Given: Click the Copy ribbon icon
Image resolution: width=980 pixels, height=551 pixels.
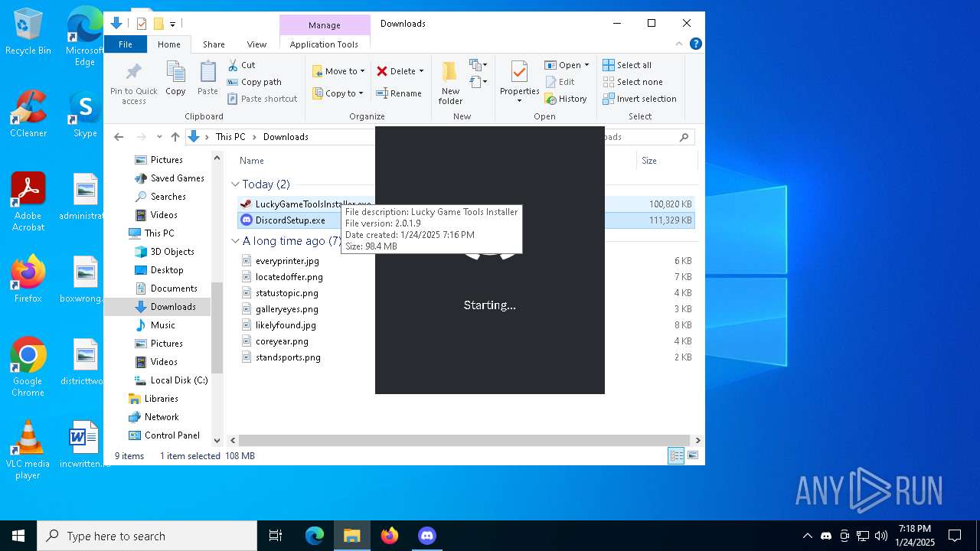Looking at the screenshot, I should (x=175, y=78).
